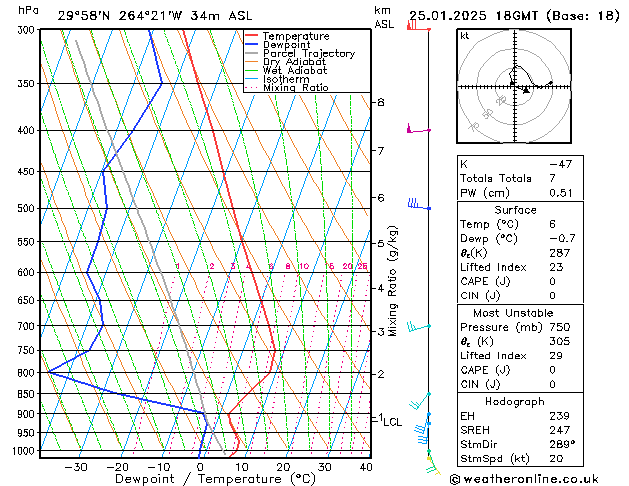Click the gray Parcel Trajectory line sample in legend
The height and width of the screenshot is (486, 629).
[251, 53]
